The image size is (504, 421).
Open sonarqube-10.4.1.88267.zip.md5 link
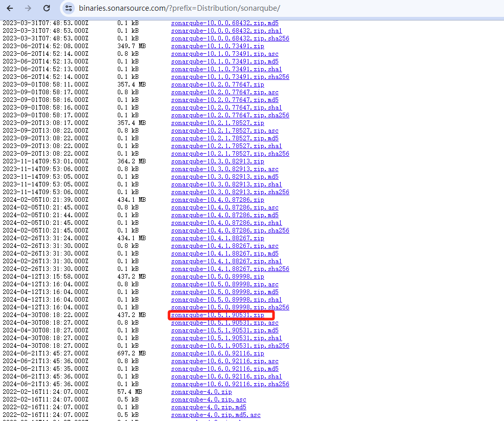225,254
